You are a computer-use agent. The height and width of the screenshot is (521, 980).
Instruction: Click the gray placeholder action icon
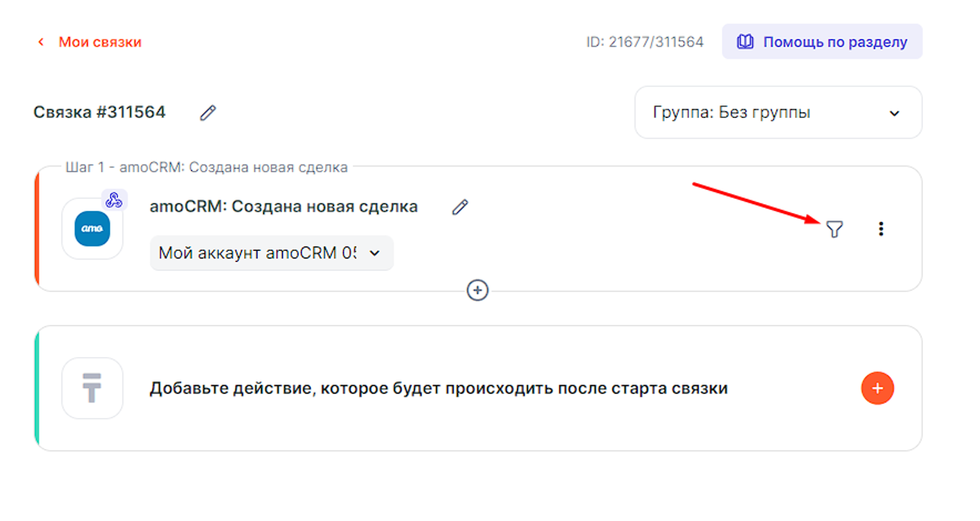[92, 388]
